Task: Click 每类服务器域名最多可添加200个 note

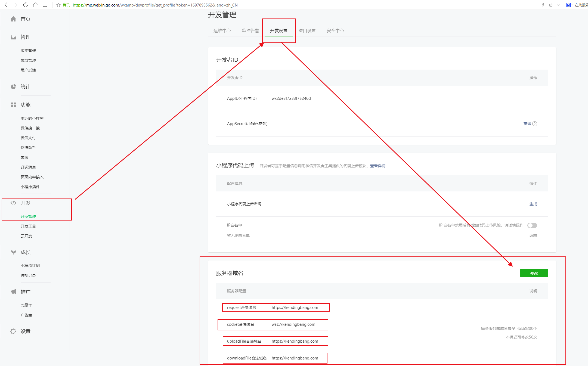Action: [509, 328]
